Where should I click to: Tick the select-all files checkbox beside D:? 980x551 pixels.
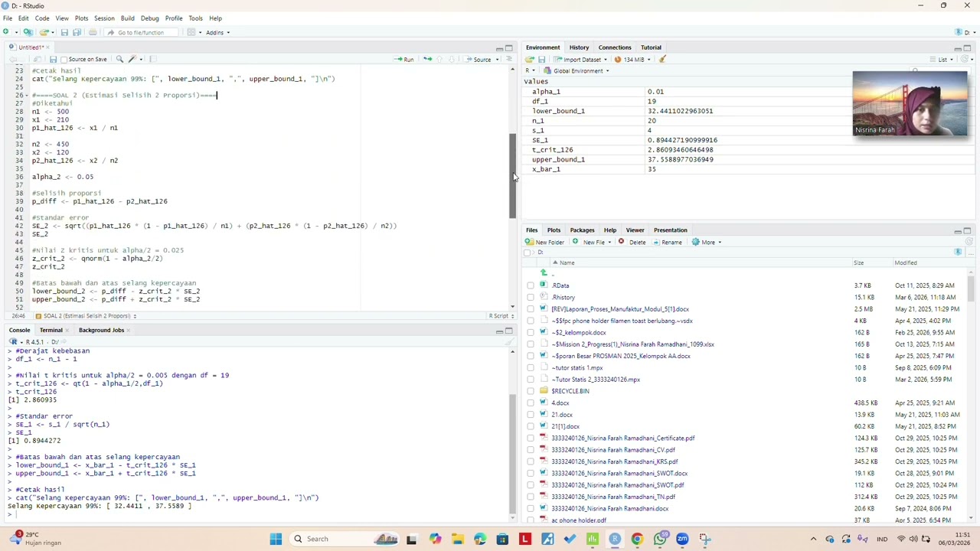528,253
